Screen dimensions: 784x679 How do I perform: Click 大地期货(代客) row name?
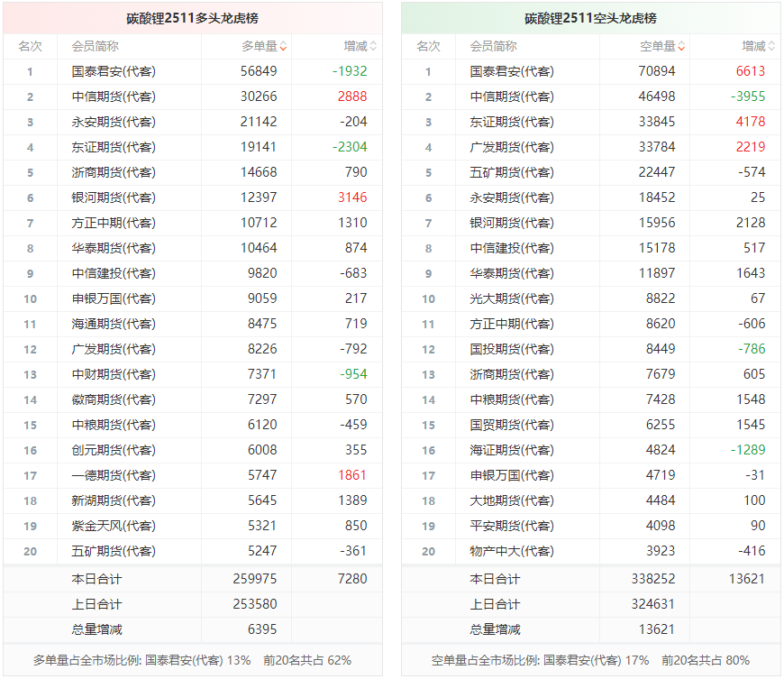coord(512,500)
